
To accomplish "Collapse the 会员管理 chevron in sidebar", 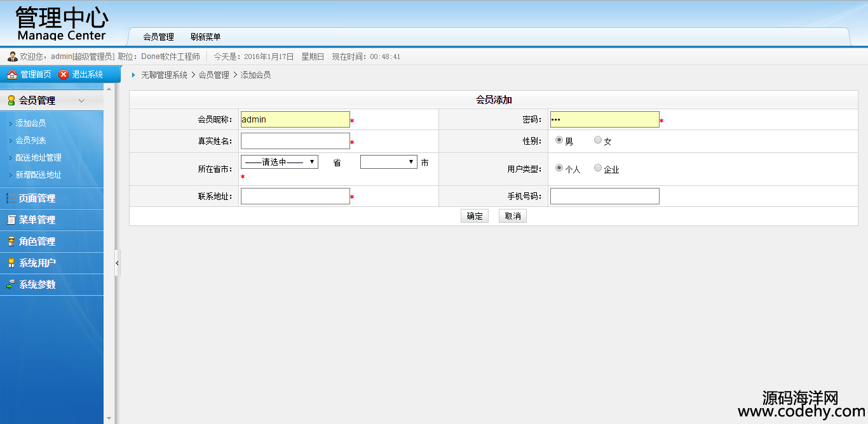I will click(x=81, y=100).
